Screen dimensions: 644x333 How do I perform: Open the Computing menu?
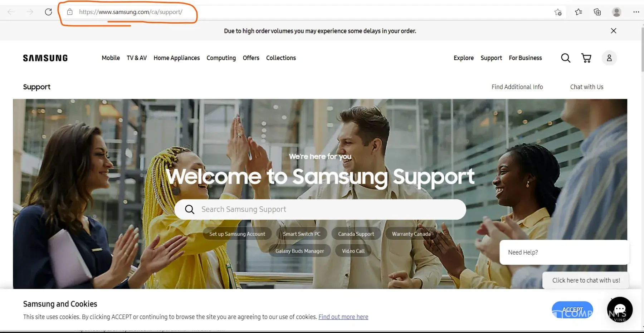pos(221,58)
